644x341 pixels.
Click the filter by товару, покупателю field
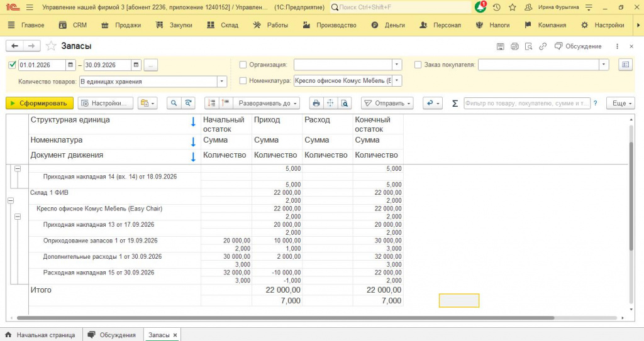click(527, 104)
